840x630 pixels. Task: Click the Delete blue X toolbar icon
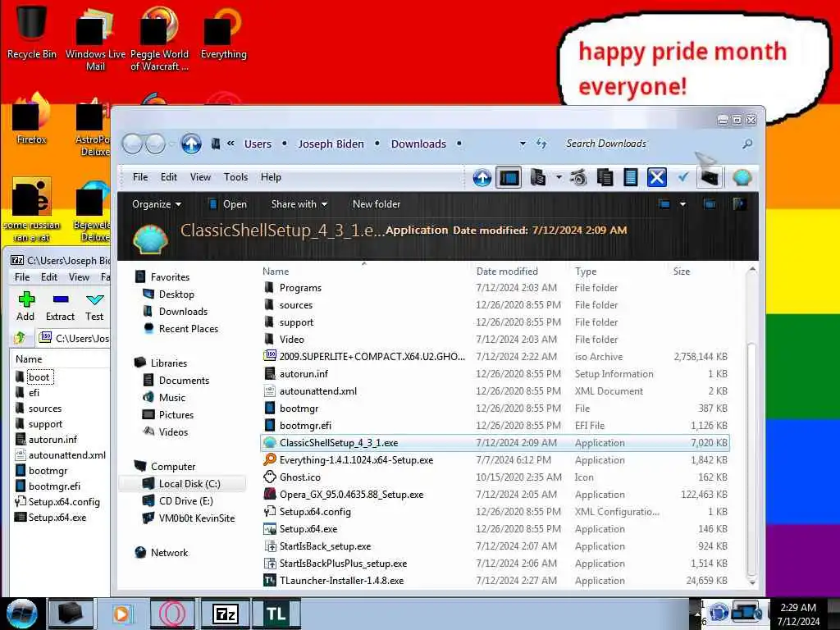[657, 177]
